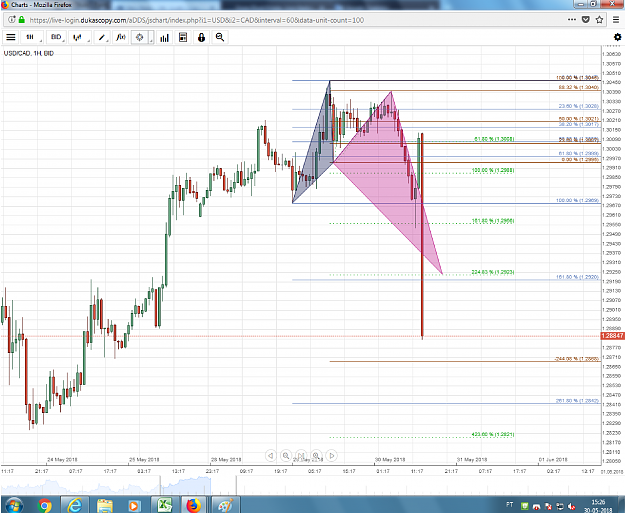Screen dimensions: 625x513
Task: Click the 261.80 % blue Fibonacci label
Action: 577,401
